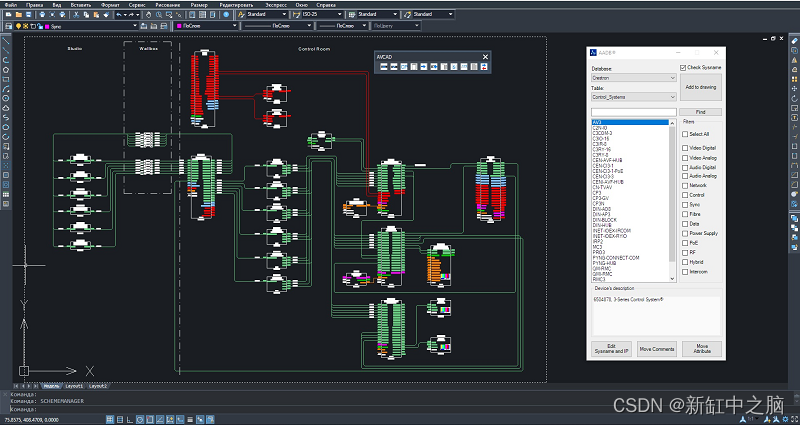
Task: Toggle the Check Sysname checkbox
Action: (682, 67)
